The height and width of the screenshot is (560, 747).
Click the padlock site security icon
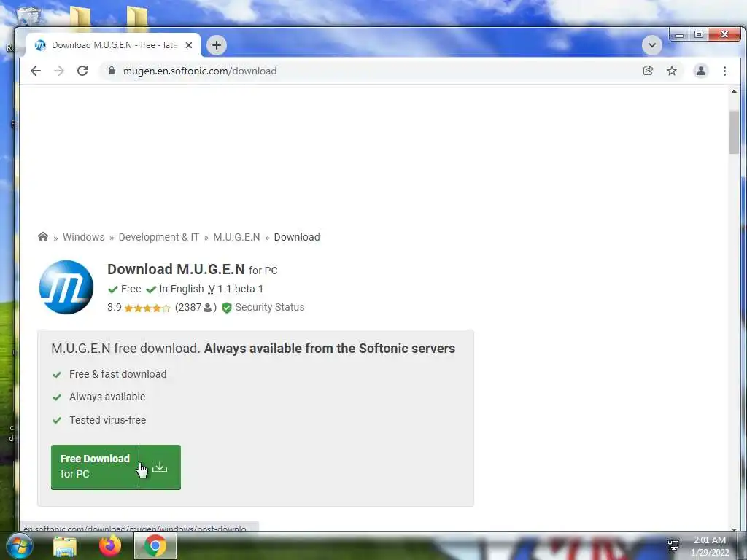tap(112, 71)
